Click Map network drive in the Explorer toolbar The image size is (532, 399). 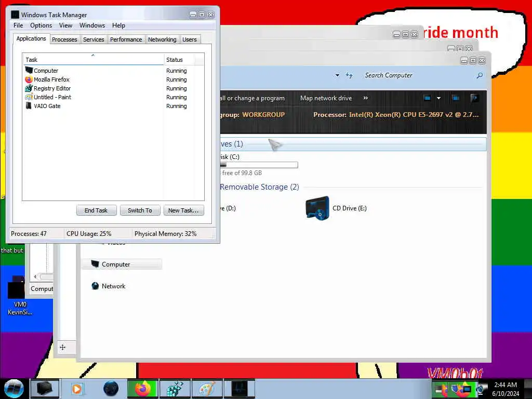click(x=326, y=98)
